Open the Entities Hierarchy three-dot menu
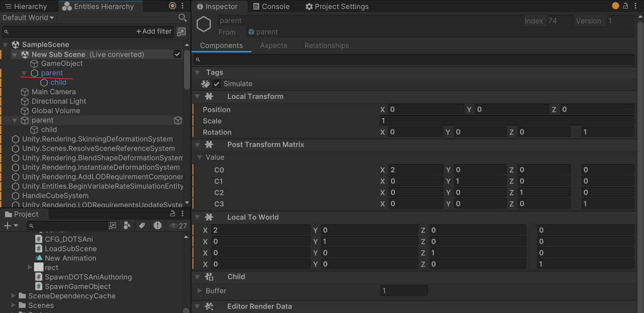The width and height of the screenshot is (644, 313). pos(183,6)
